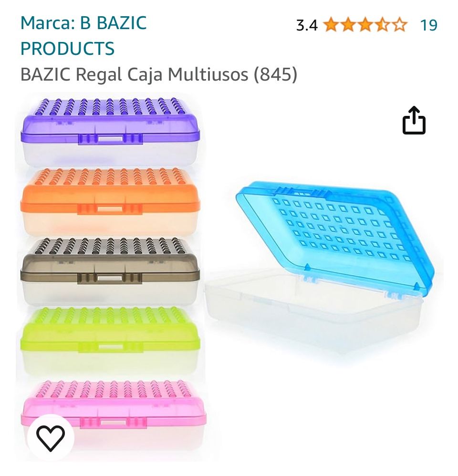This screenshot has height=476, width=458.
Task: Tap the second filled star
Action: coord(348,25)
